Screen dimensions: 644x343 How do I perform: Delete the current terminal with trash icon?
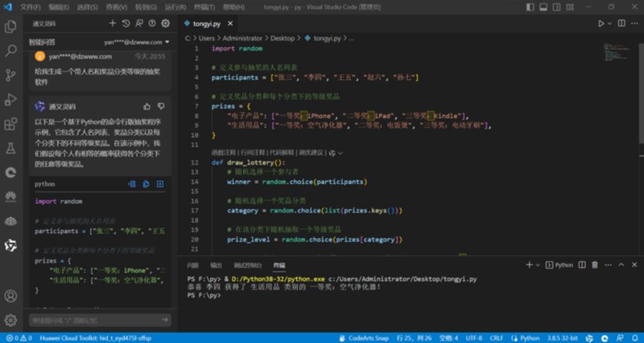[594, 265]
